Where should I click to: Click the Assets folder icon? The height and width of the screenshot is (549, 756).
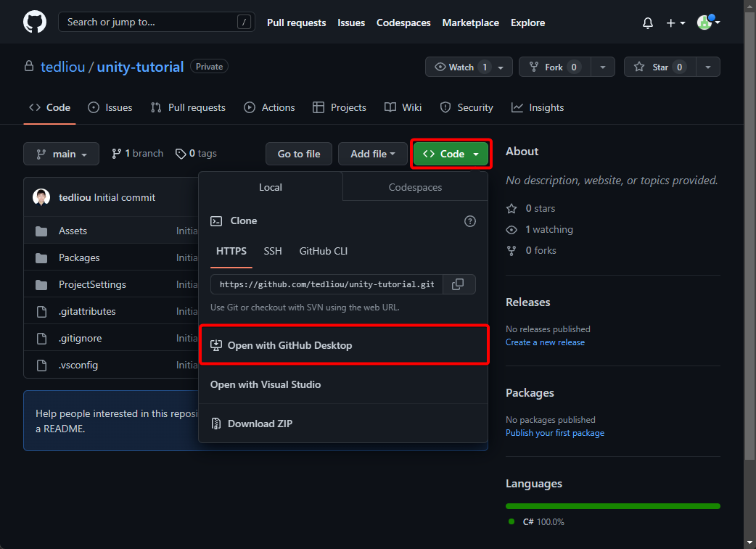[41, 231]
